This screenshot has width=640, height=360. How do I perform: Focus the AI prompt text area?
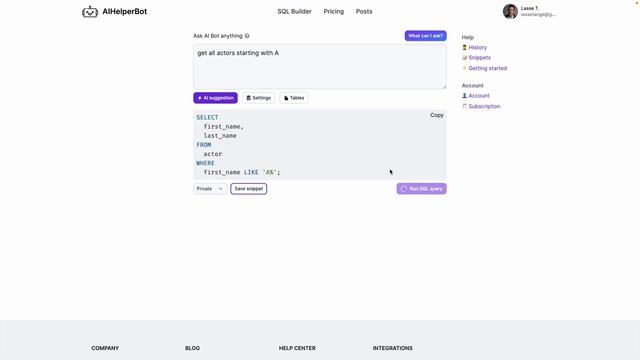click(320, 67)
